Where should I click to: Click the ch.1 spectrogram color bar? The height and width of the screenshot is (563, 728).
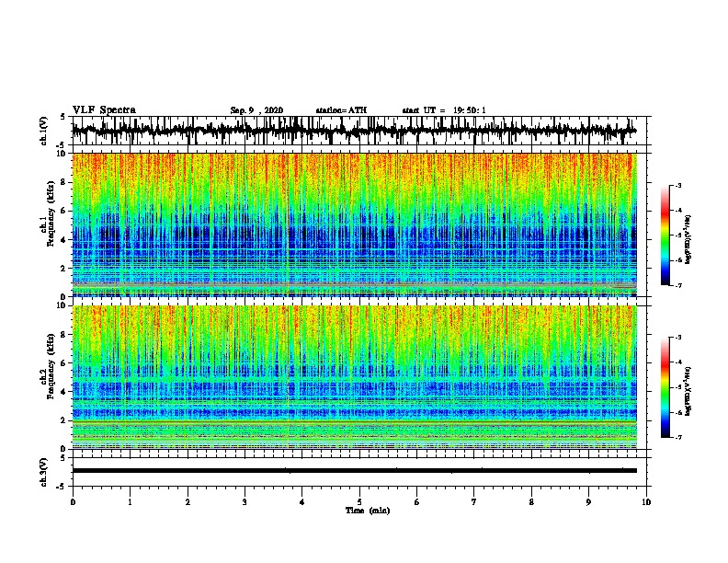click(665, 236)
